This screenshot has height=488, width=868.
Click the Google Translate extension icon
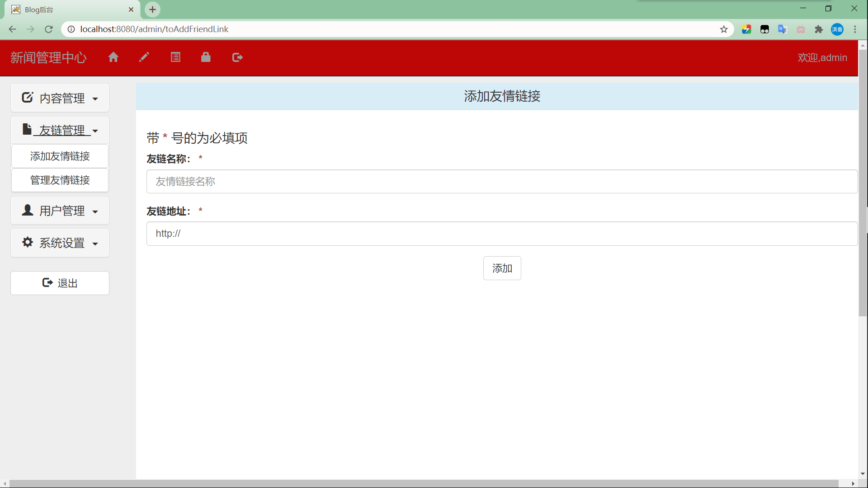(x=783, y=29)
